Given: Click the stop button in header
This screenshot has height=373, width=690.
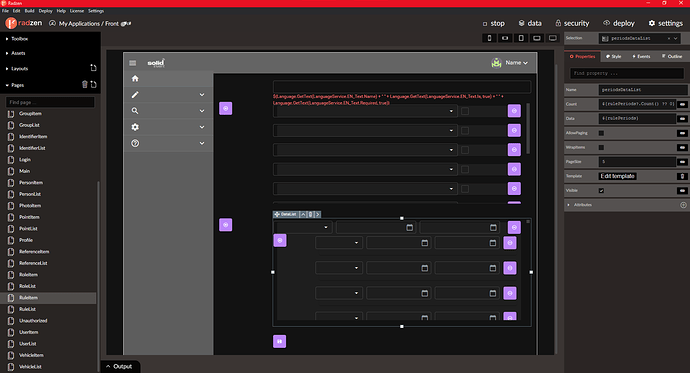Looking at the screenshot, I should 493,23.
